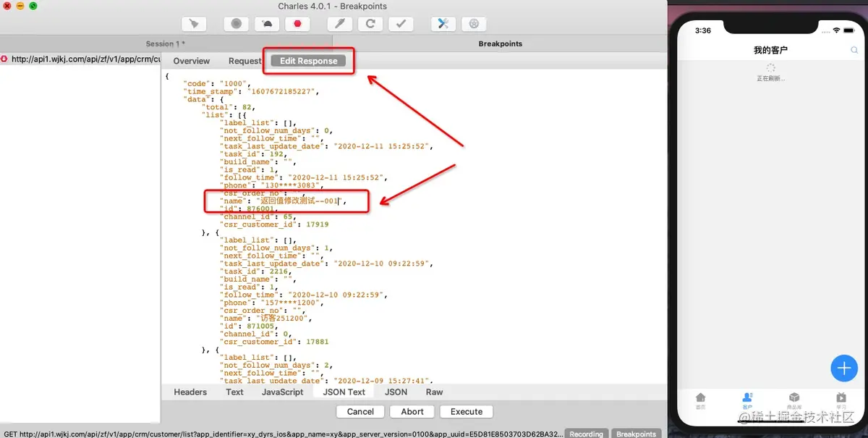The width and height of the screenshot is (868, 438).
Task: Tap the 学习 study tab in simulator
Action: 841,400
